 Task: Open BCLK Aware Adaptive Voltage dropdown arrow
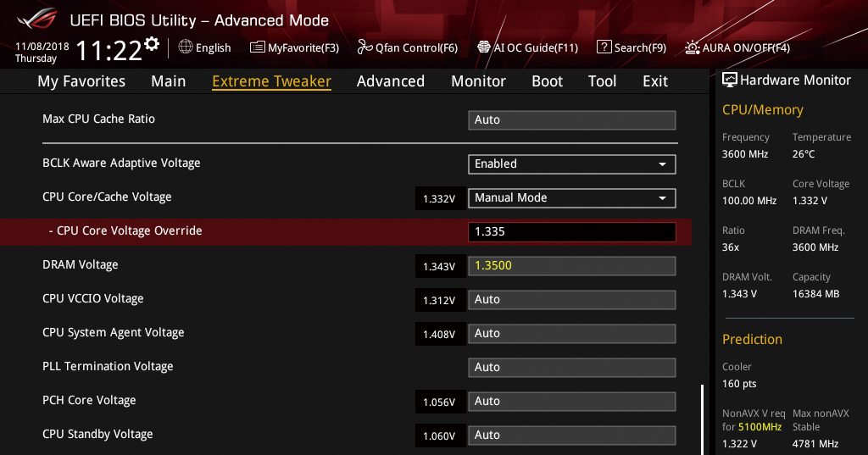point(662,164)
